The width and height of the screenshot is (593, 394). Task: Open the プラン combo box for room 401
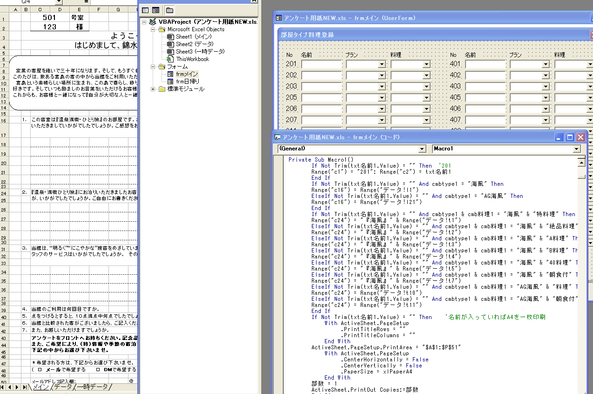(545, 64)
